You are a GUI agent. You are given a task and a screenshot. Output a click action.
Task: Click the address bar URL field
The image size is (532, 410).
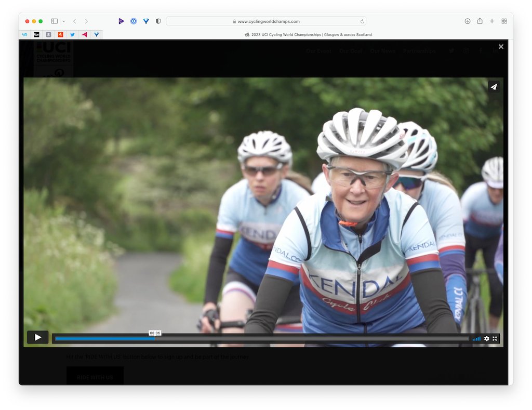[266, 21]
